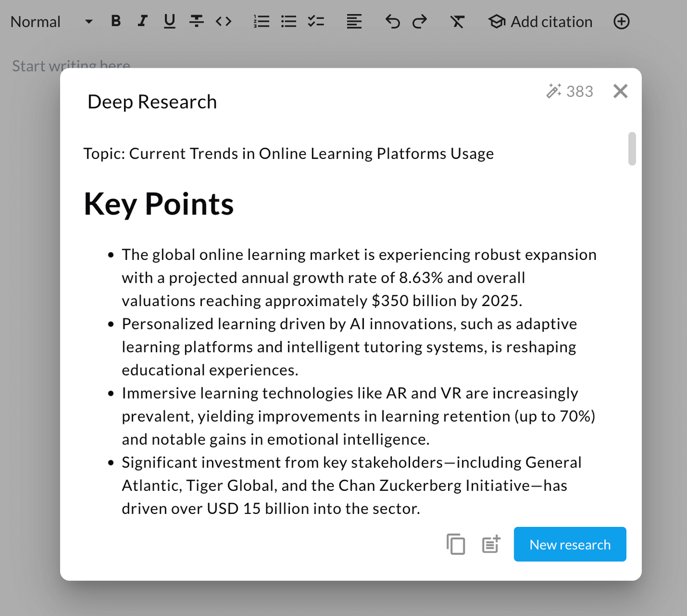The width and height of the screenshot is (687, 616).
Task: Start a New research
Action: (x=570, y=544)
